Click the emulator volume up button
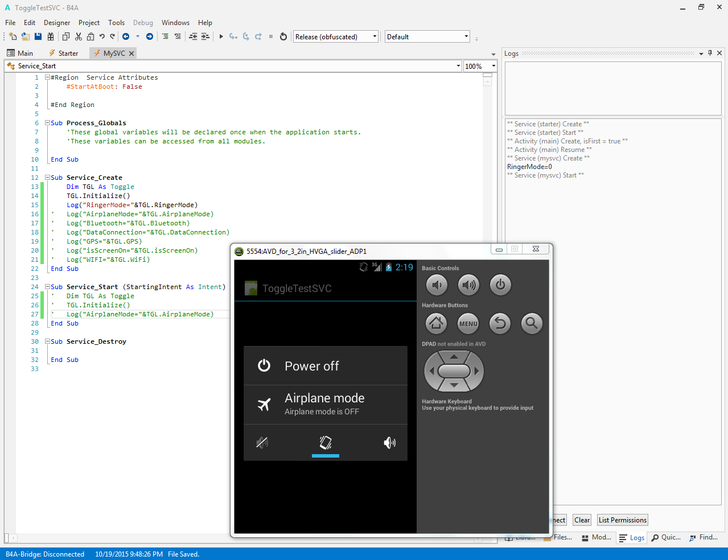The height and width of the screenshot is (560, 728). pyautogui.click(x=468, y=285)
